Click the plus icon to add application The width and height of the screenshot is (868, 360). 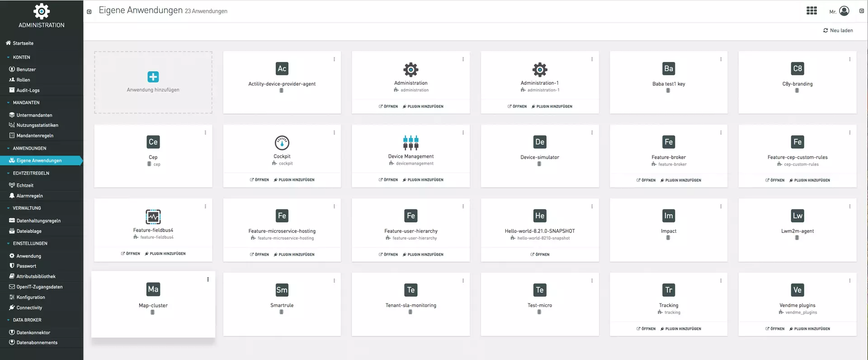(153, 77)
